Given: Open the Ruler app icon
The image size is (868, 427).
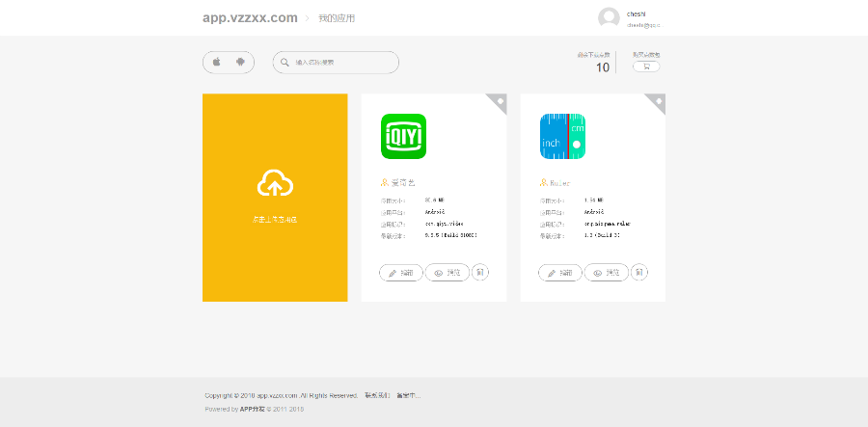Looking at the screenshot, I should click(562, 136).
